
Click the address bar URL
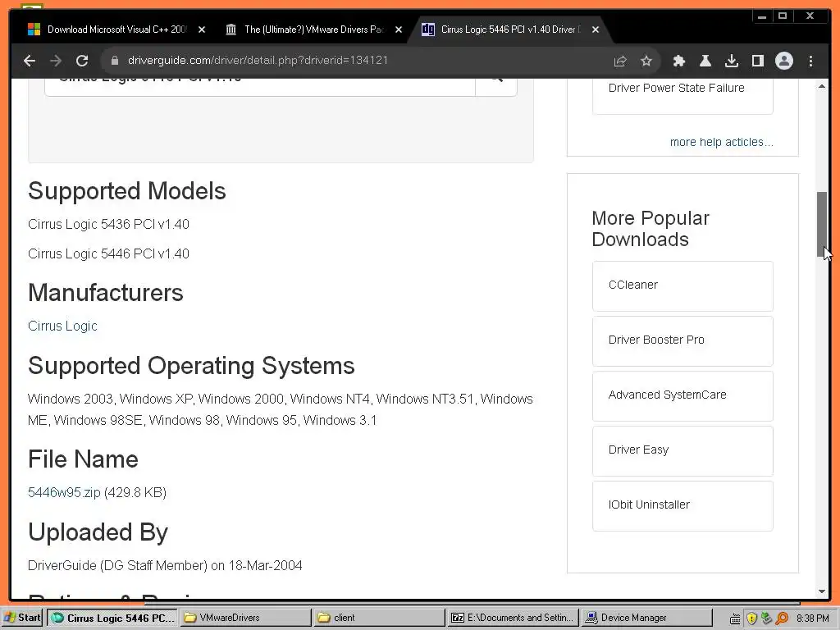pyautogui.click(x=258, y=61)
